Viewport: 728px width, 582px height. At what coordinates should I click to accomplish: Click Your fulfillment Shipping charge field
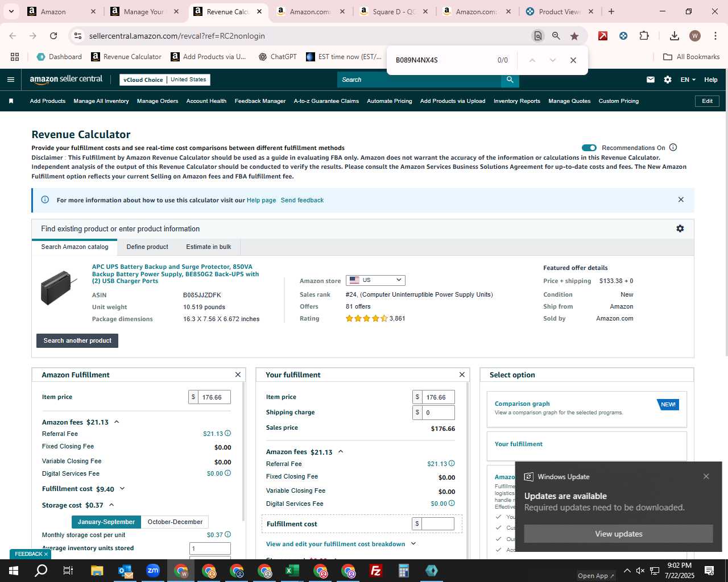click(438, 412)
